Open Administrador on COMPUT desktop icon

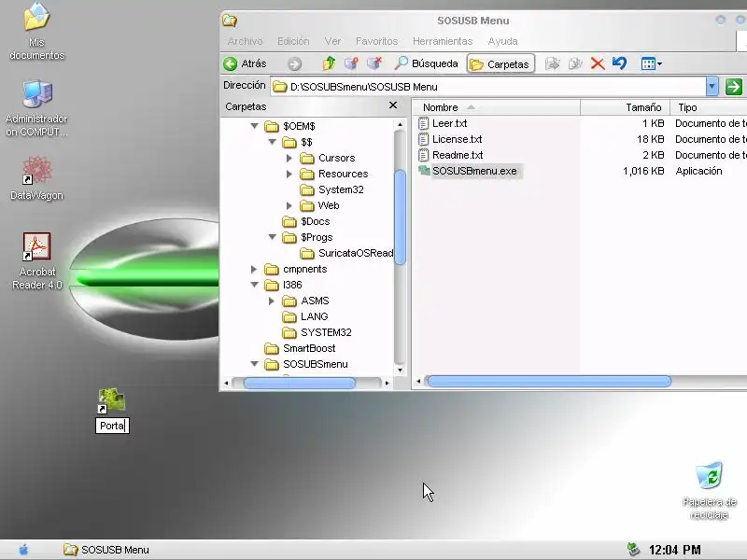tap(36, 108)
